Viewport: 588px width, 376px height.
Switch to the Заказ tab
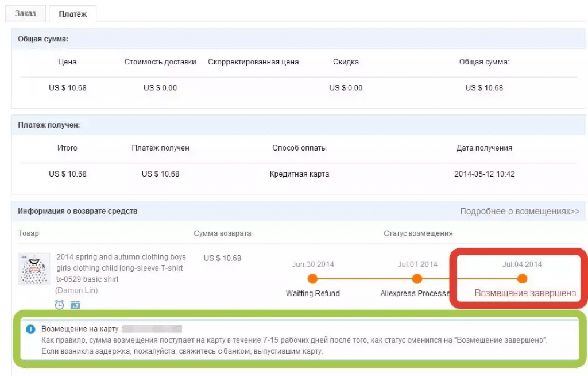tap(25, 14)
